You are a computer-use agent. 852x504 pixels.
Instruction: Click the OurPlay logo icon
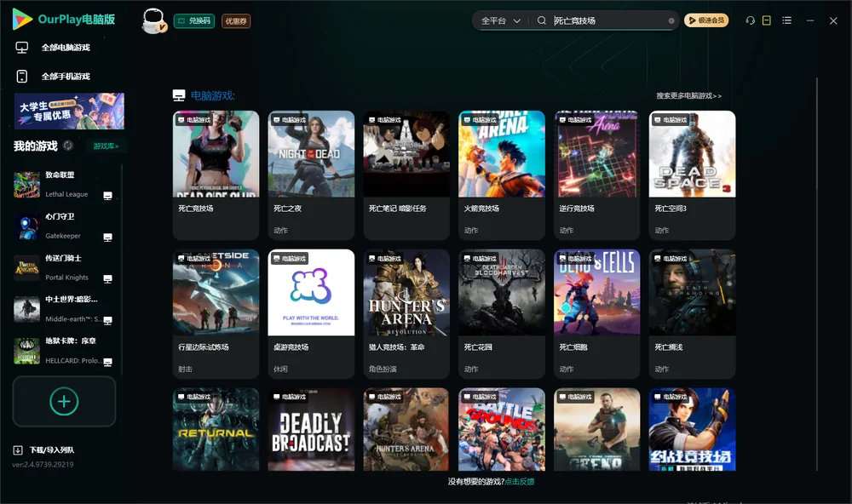coord(22,19)
